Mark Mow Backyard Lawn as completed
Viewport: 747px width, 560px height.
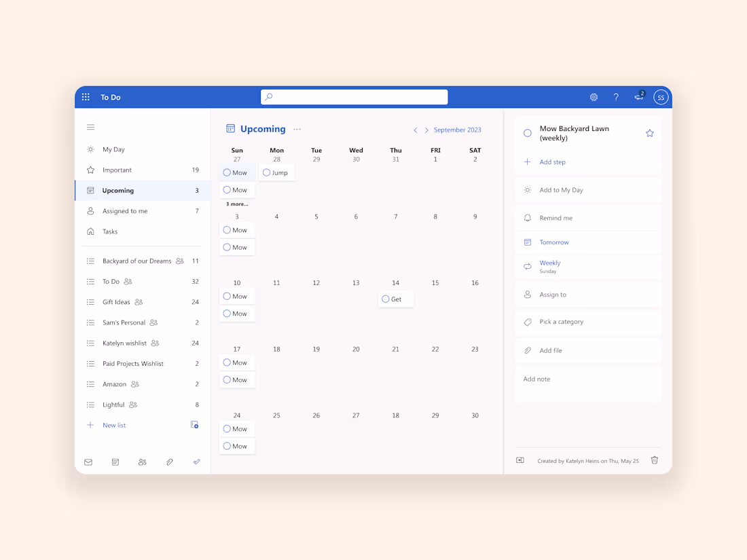tap(527, 133)
